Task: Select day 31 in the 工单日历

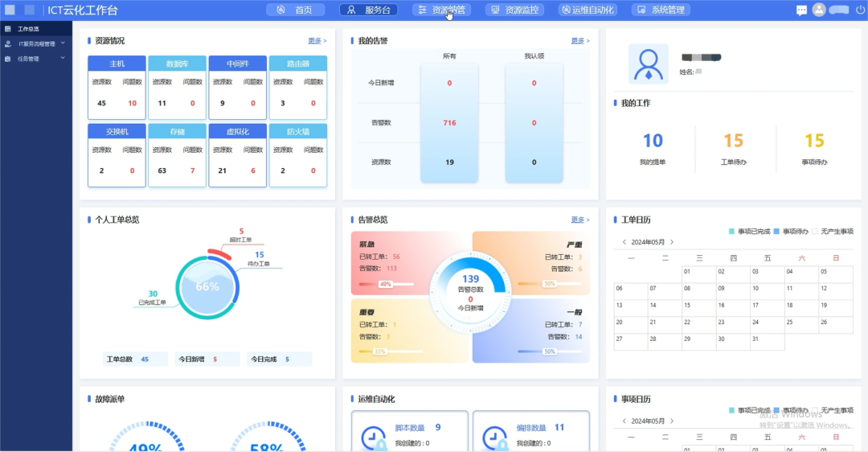Action: pos(768,343)
